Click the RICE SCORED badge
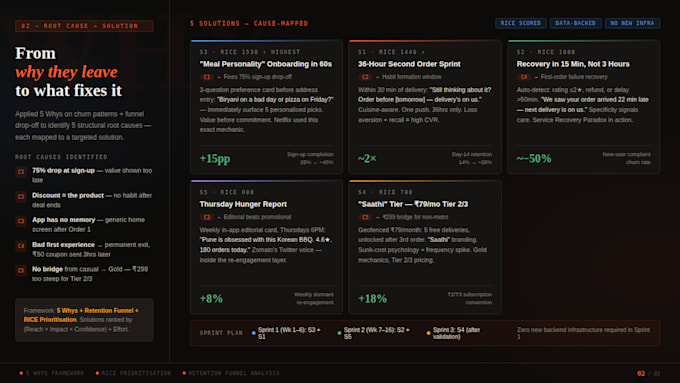Screen dimensions: 680x383 (x=521, y=23)
